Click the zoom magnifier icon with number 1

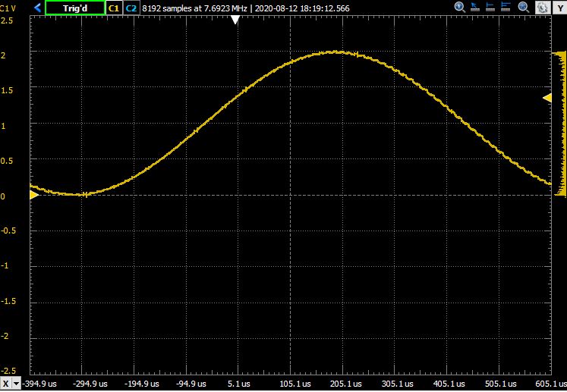460,8
